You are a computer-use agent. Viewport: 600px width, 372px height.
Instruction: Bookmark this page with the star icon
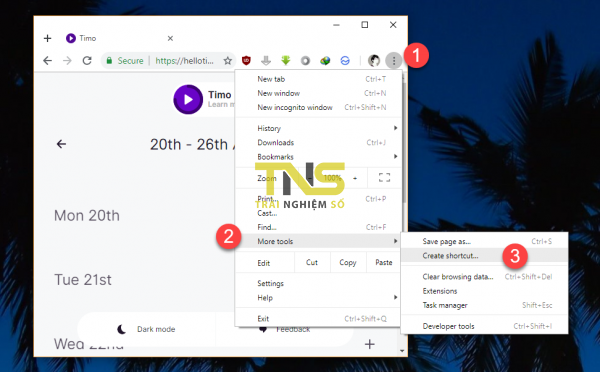228,60
